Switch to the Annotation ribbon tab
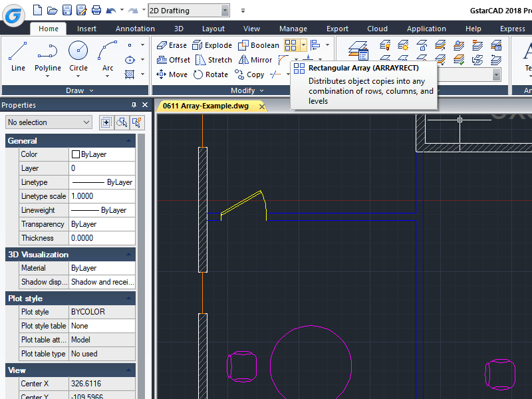 point(135,29)
